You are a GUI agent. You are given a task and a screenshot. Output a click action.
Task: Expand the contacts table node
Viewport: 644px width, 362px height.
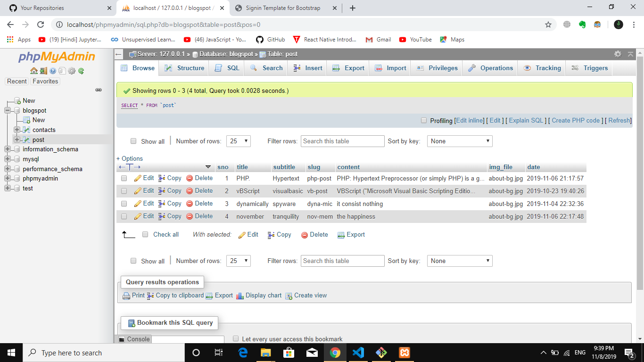[x=17, y=130]
